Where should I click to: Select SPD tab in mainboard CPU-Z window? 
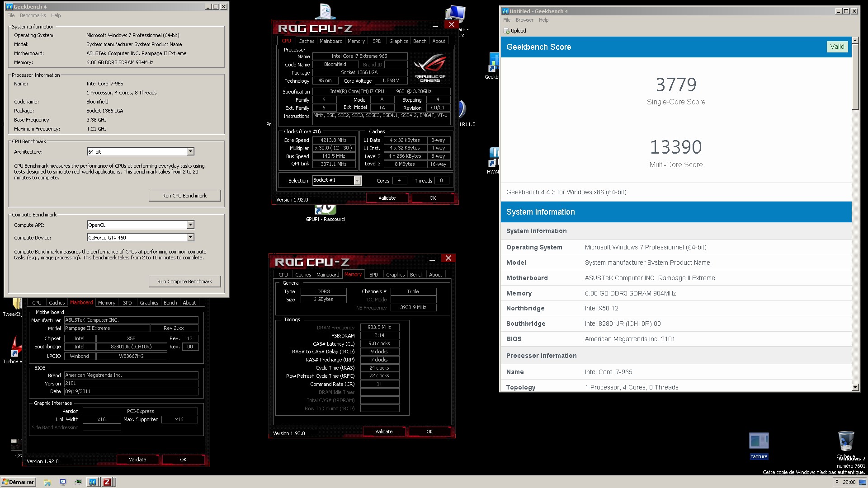tap(127, 303)
